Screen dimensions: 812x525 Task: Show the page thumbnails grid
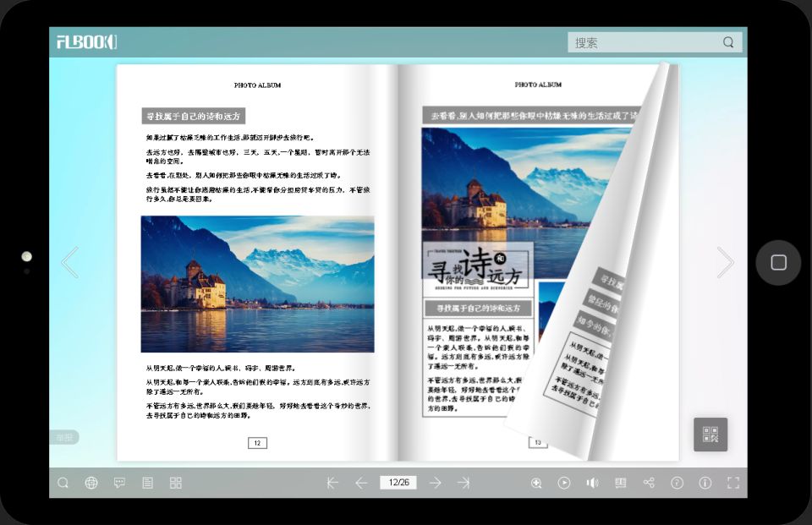(x=176, y=483)
